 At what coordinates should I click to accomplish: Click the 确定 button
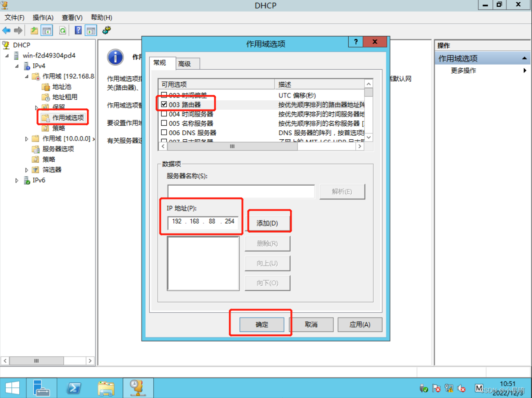pyautogui.click(x=262, y=325)
